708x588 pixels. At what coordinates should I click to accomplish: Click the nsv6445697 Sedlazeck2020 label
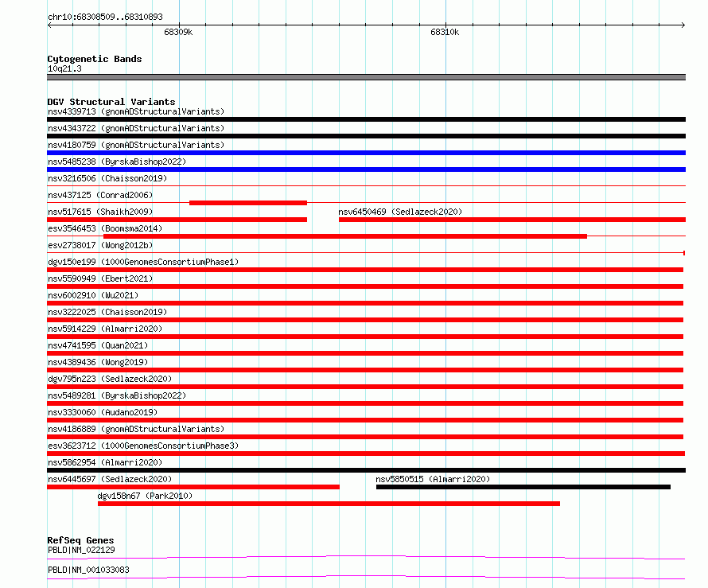110,479
